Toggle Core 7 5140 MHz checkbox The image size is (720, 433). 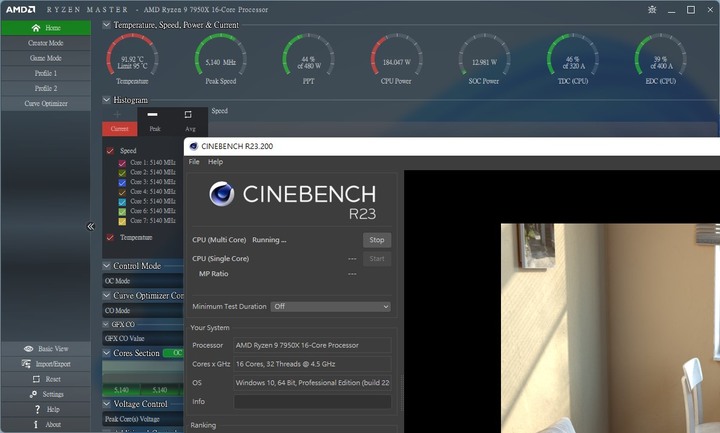[x=122, y=221]
